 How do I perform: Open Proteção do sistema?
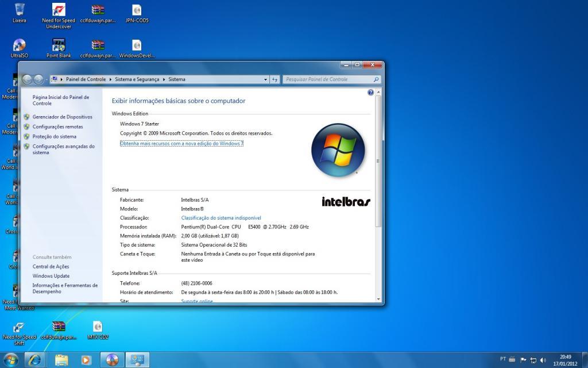(x=55, y=136)
